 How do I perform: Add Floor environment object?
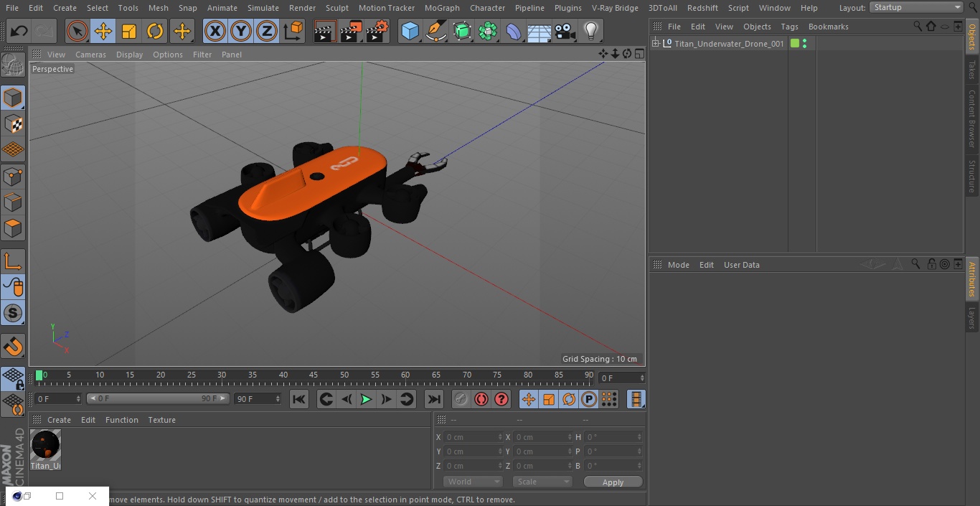539,32
